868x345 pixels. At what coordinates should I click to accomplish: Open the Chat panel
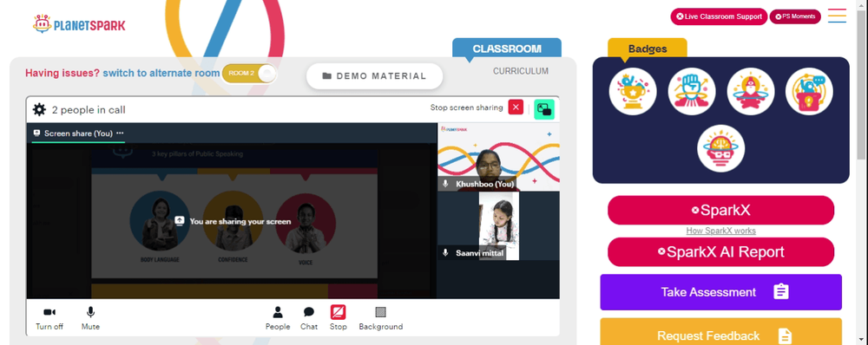click(309, 318)
